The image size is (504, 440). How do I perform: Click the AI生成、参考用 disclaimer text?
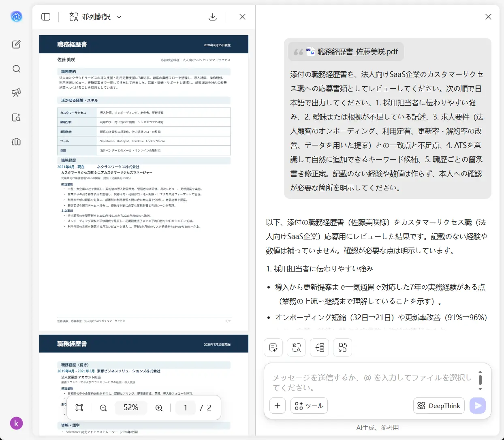pos(378,428)
